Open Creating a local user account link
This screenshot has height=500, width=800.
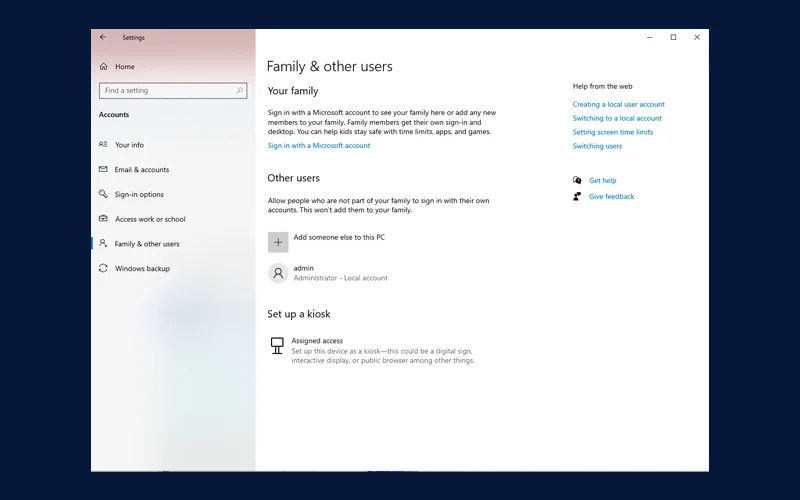pyautogui.click(x=618, y=104)
